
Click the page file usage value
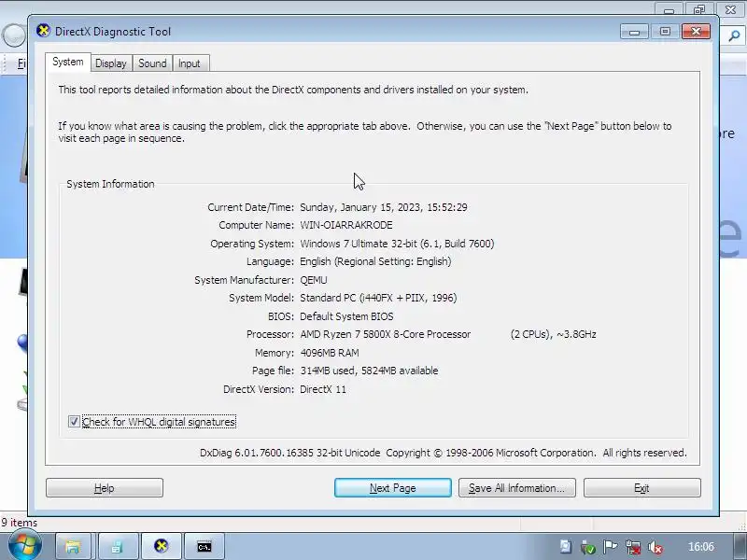pos(369,371)
